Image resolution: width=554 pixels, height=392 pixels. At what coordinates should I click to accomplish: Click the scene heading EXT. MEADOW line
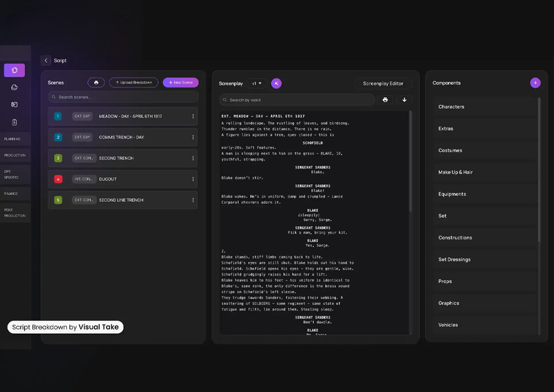tap(263, 116)
